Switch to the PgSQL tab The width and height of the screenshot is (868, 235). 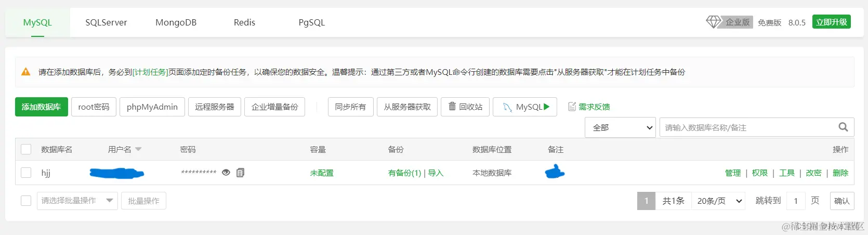tap(312, 22)
